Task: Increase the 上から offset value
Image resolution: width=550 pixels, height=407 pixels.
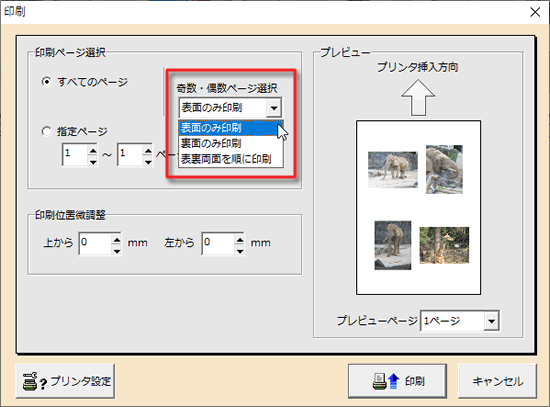Action: (116, 239)
